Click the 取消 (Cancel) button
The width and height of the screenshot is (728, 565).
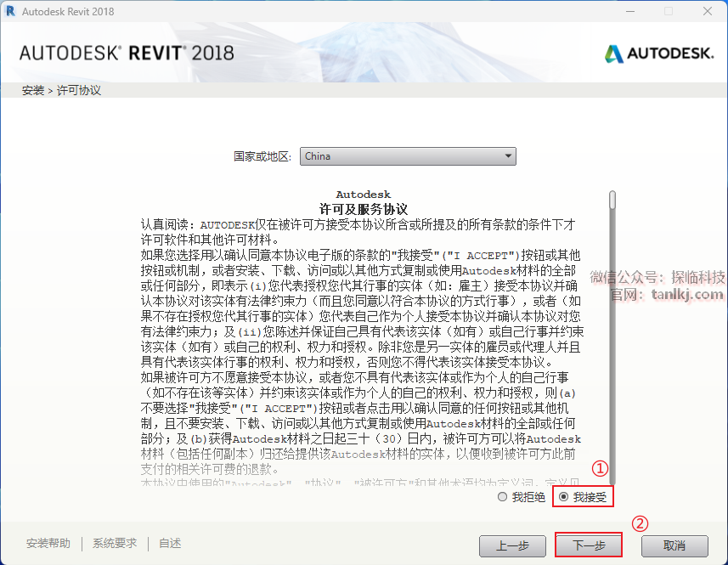pos(674,545)
